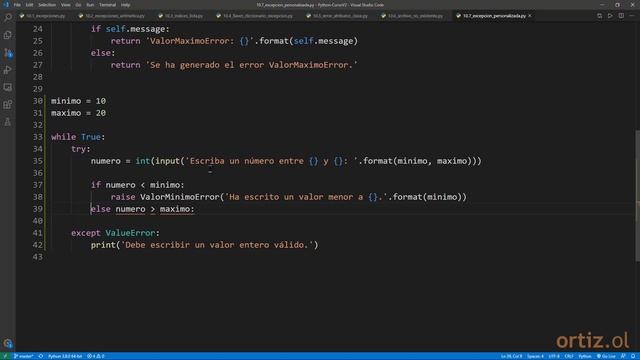The width and height of the screenshot is (640, 360).
Task: Click the editor vertical scrollbar thumb
Action: pos(637,196)
